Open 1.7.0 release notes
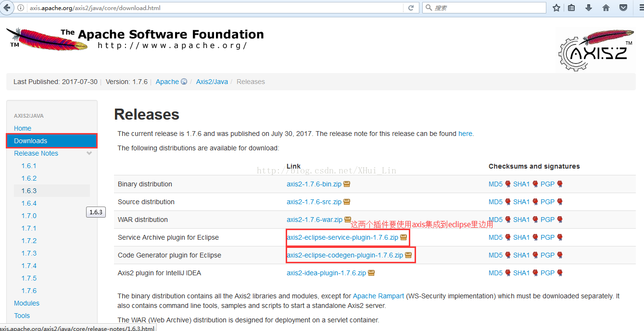 (x=29, y=216)
